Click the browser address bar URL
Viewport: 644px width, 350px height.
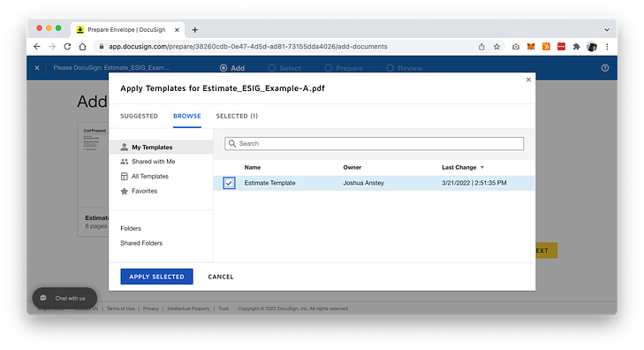point(247,47)
